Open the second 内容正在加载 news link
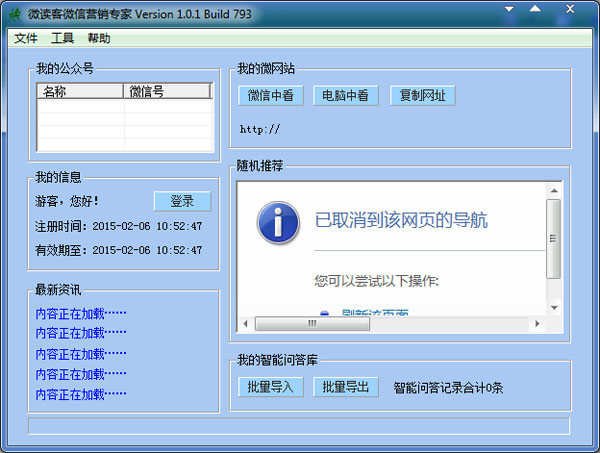Screen dimensions: 600x453 [x=81, y=333]
